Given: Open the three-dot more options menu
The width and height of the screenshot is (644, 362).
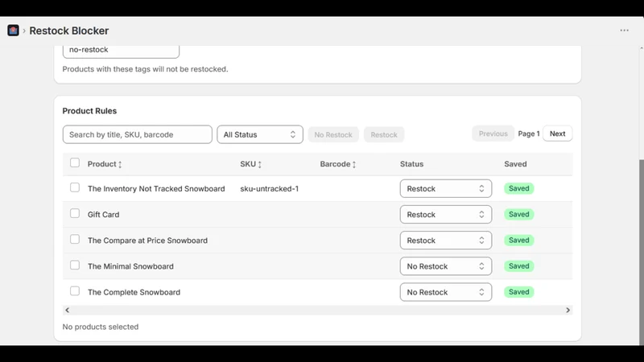Looking at the screenshot, I should coord(625,31).
